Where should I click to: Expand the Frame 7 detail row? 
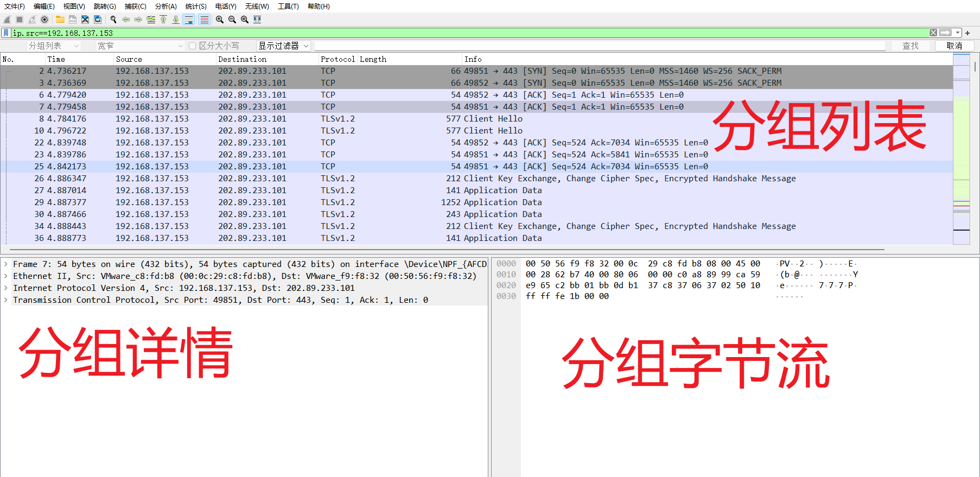tap(6, 264)
